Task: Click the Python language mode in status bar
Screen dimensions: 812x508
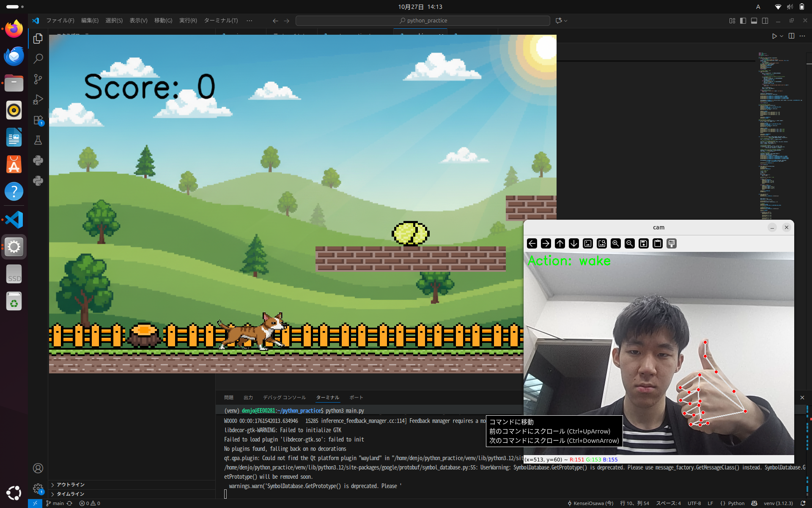Action: pos(736,503)
